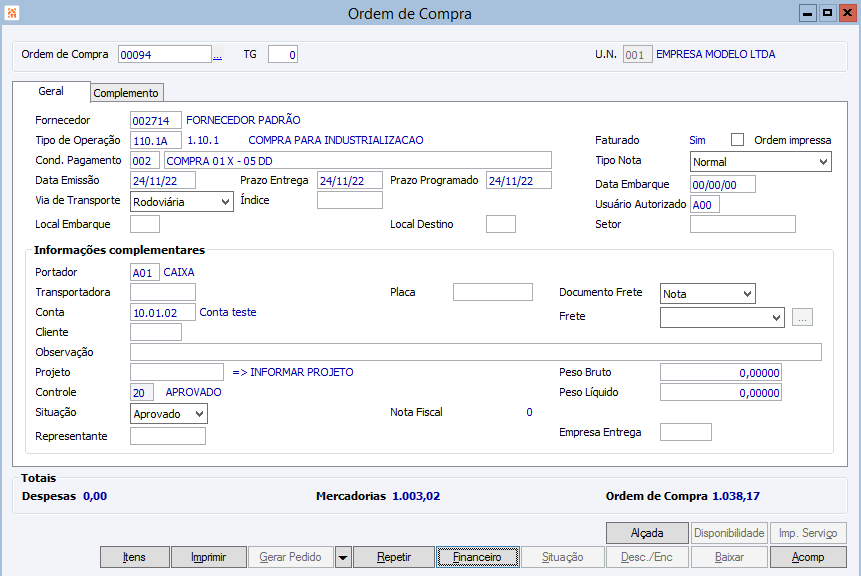Click the ellipsis button beside Frete
Screen dimensions: 861x576
coord(803,317)
